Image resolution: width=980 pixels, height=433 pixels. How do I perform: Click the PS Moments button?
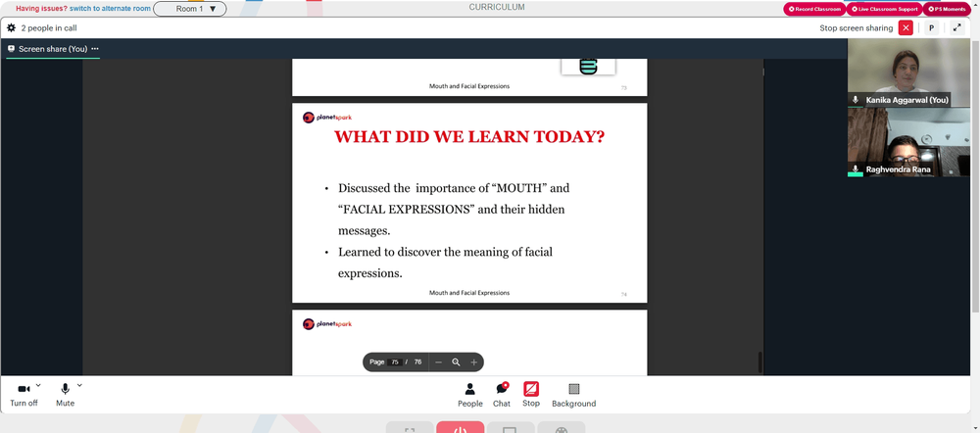point(947,9)
